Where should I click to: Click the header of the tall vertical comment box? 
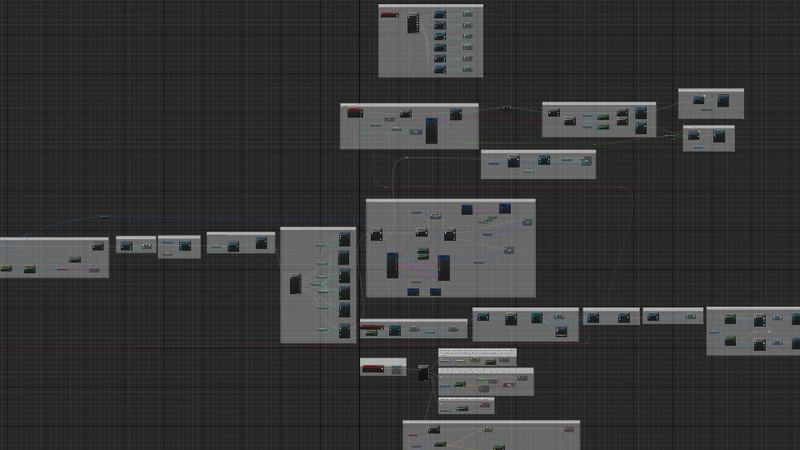pos(318,230)
